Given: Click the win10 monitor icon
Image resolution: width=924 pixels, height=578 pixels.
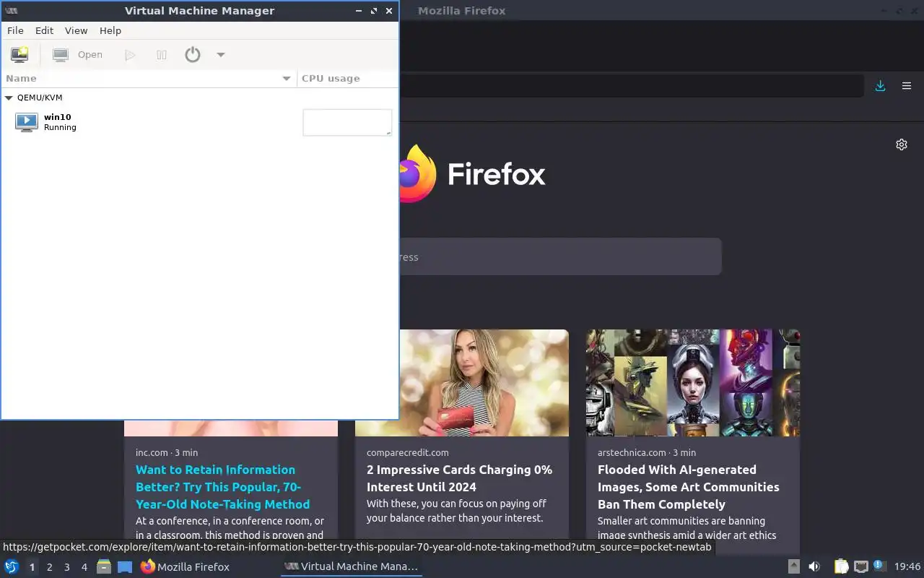Looking at the screenshot, I should pyautogui.click(x=27, y=122).
